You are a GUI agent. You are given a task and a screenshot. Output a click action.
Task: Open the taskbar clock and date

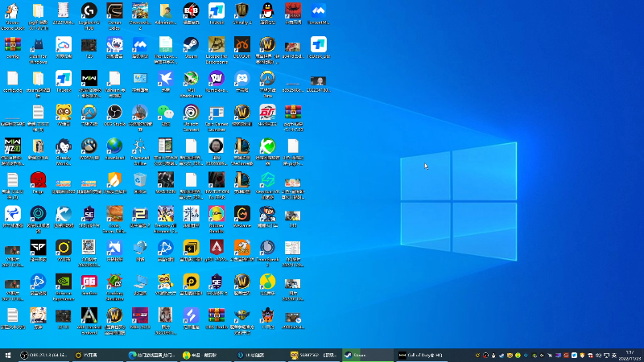tap(630, 356)
